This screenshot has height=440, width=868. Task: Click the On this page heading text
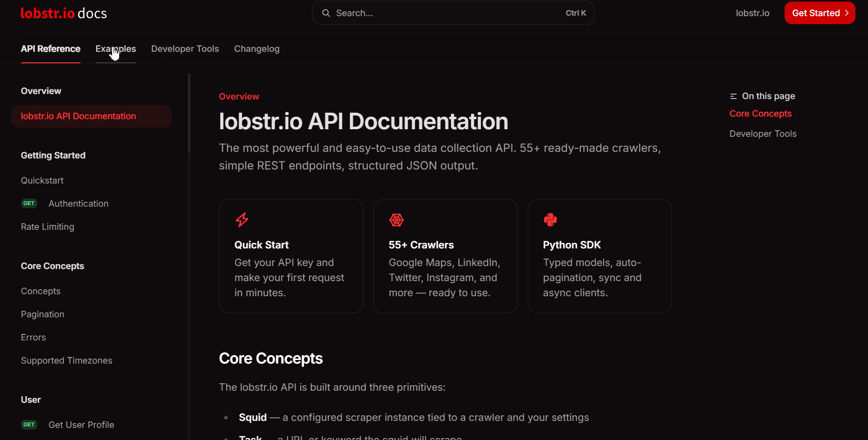point(768,96)
